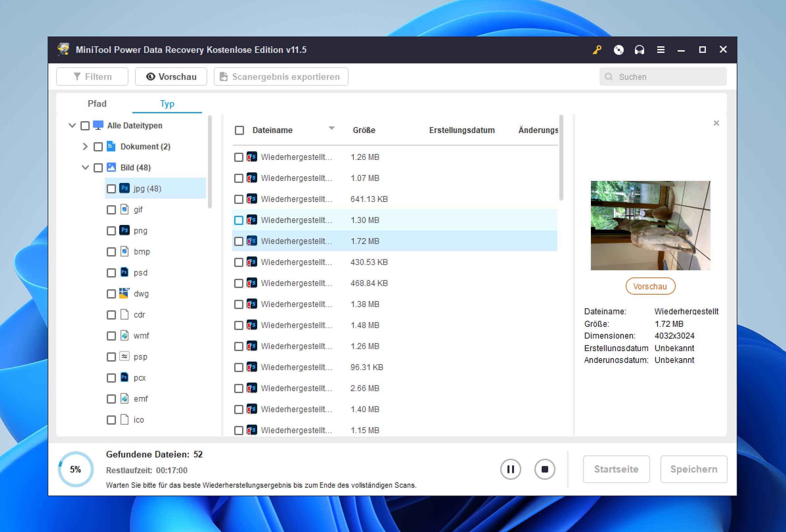The height and width of the screenshot is (532, 786).
Task: Click the Startseite button
Action: click(x=616, y=469)
